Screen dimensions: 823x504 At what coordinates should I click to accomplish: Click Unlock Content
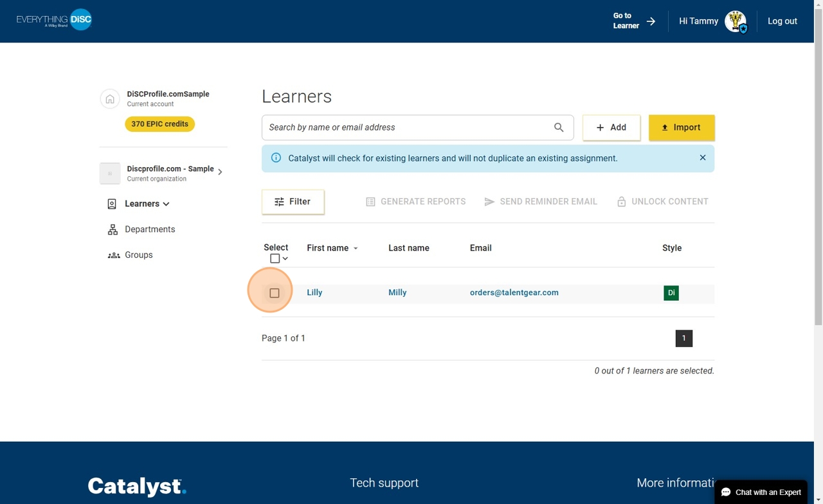(x=662, y=202)
